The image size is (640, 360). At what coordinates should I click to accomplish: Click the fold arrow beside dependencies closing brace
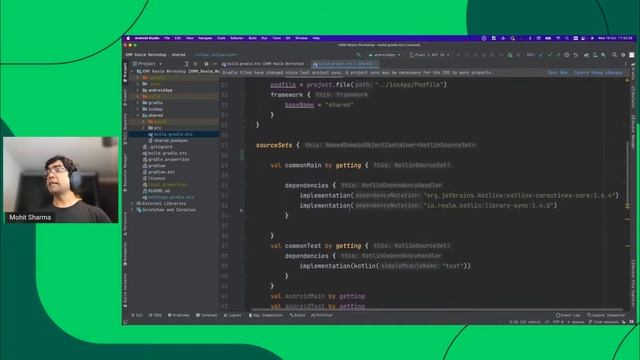tap(242, 211)
